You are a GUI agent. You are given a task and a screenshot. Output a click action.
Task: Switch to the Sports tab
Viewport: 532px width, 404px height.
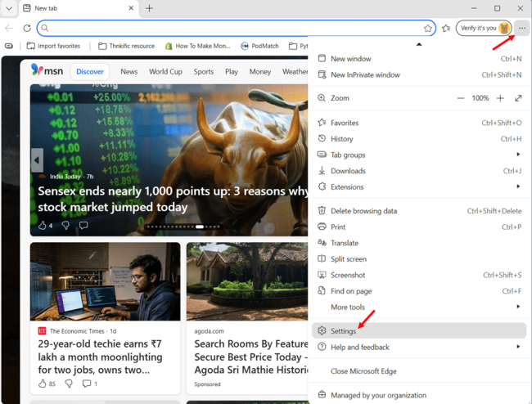click(204, 71)
